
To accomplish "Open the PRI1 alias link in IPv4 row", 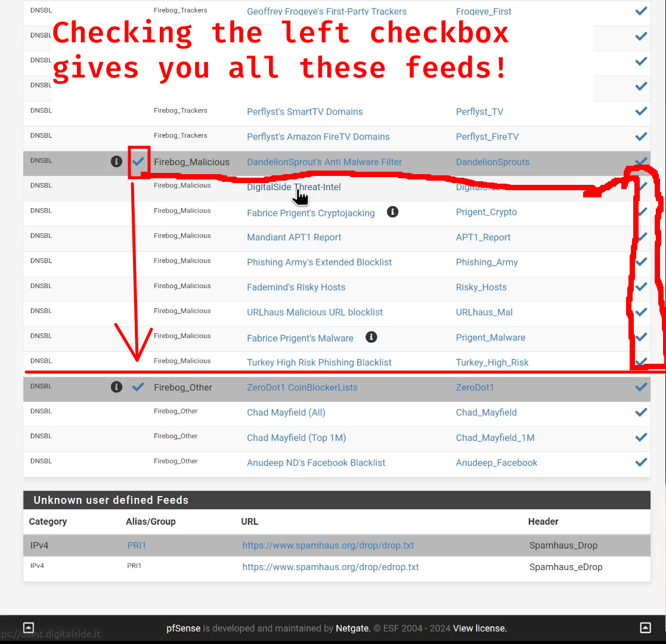I will (x=137, y=545).
